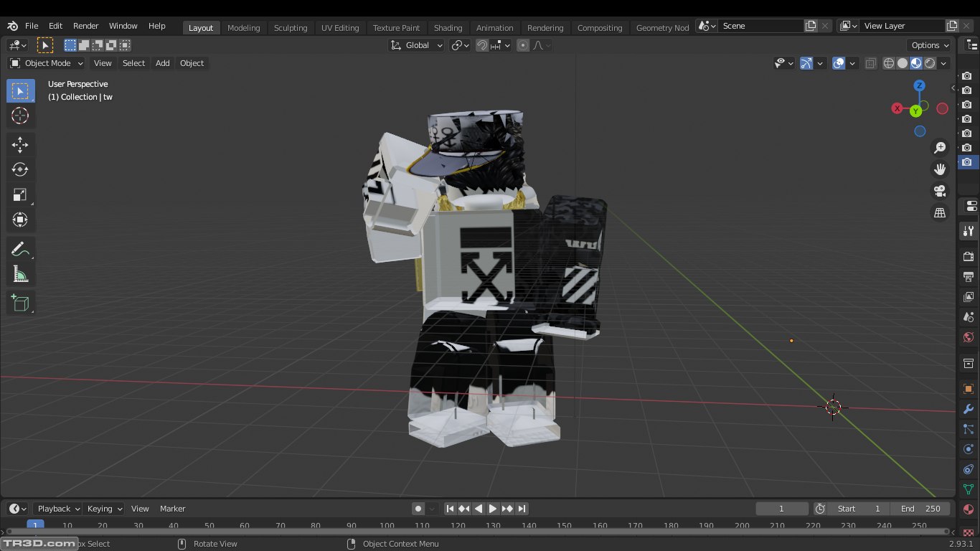The height and width of the screenshot is (551, 980).
Task: Switch to orthographic/perspective grid view
Action: pyautogui.click(x=939, y=212)
